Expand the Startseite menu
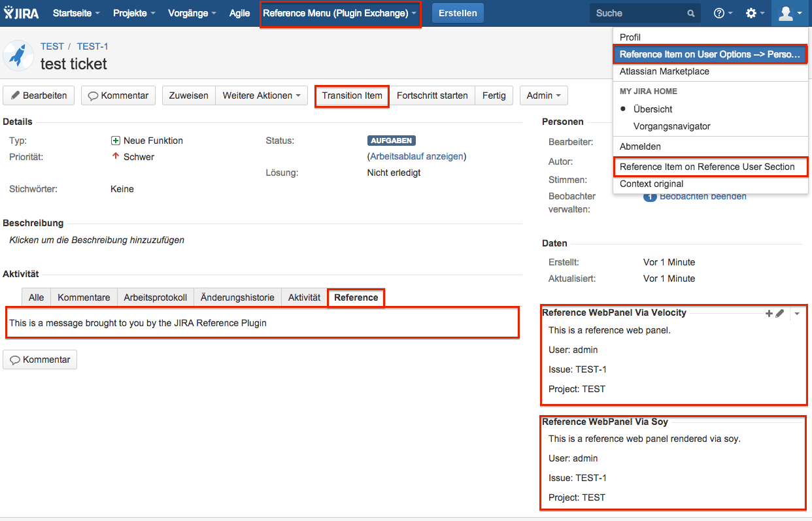The width and height of the screenshot is (812, 521). coord(76,13)
